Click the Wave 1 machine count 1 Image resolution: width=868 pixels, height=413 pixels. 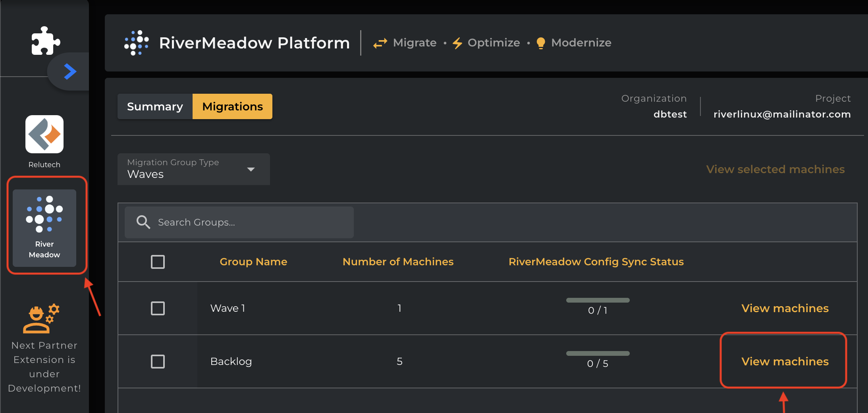(399, 308)
